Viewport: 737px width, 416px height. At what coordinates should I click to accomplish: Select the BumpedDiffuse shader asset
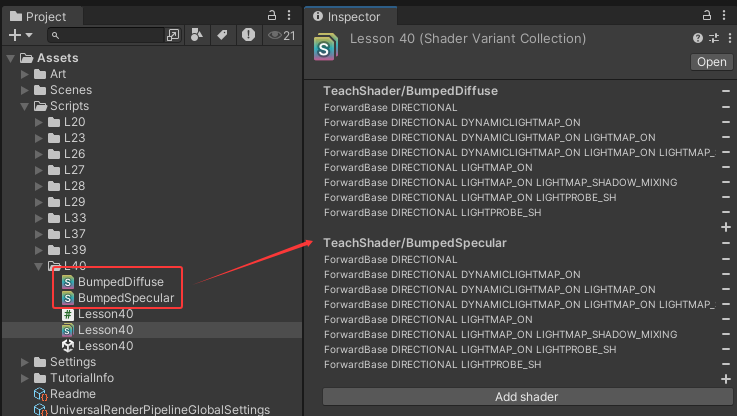(120, 282)
